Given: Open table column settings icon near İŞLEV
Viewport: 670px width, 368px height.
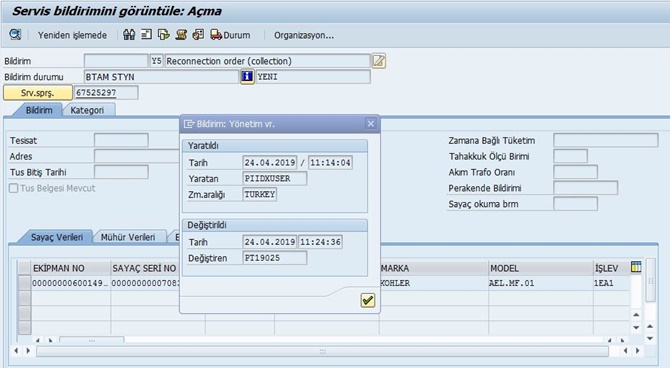Looking at the screenshot, I should (636, 267).
